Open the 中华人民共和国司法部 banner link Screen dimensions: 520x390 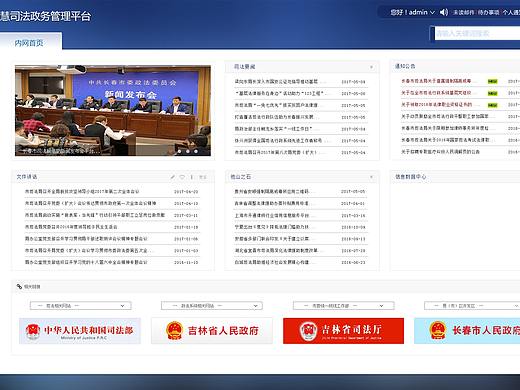click(80, 331)
